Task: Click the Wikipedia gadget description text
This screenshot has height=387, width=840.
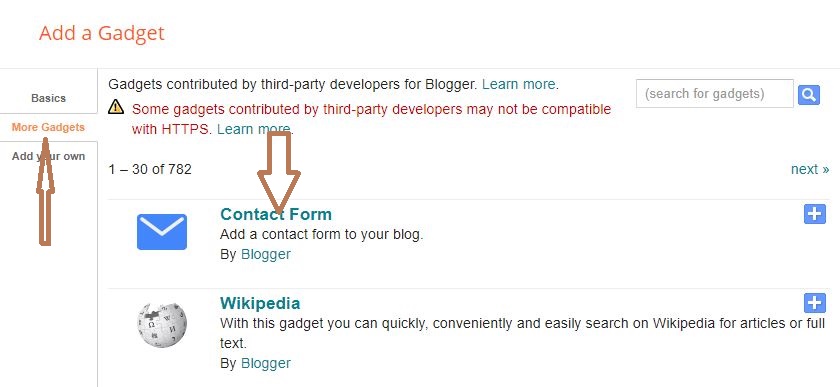Action: click(522, 333)
